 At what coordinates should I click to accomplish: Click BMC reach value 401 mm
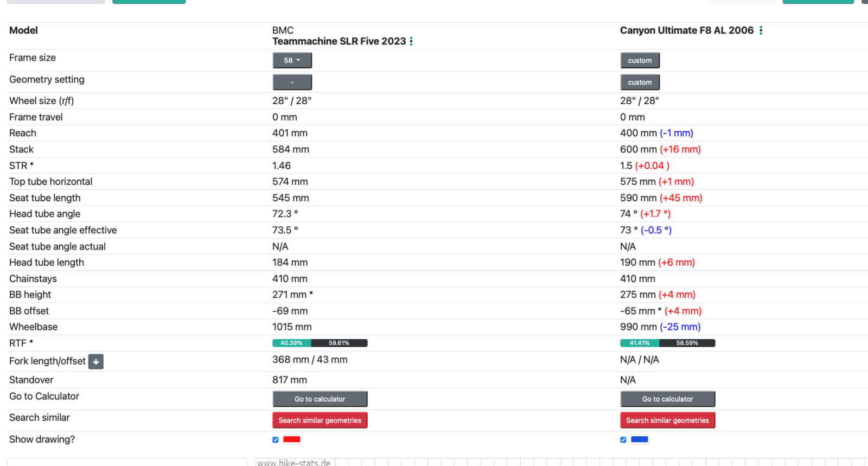(290, 133)
